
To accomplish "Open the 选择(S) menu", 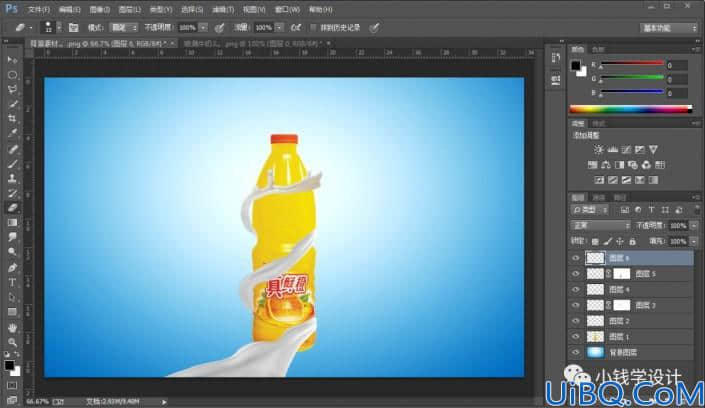I will click(x=192, y=9).
